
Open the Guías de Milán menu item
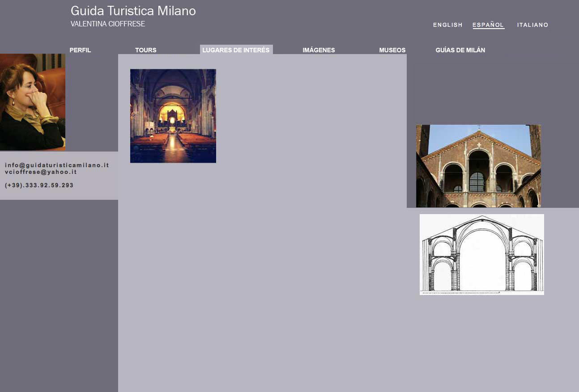coord(460,50)
